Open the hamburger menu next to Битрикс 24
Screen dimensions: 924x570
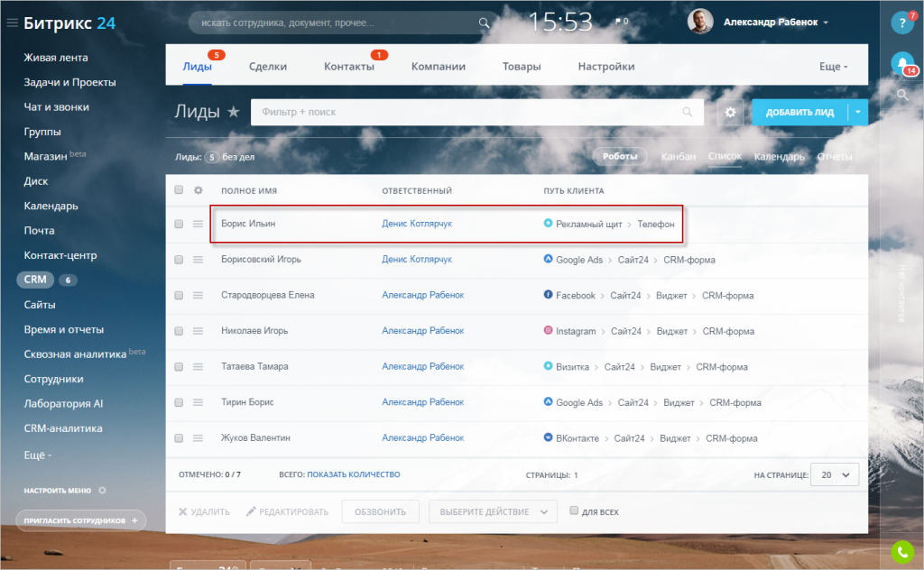coord(12,23)
